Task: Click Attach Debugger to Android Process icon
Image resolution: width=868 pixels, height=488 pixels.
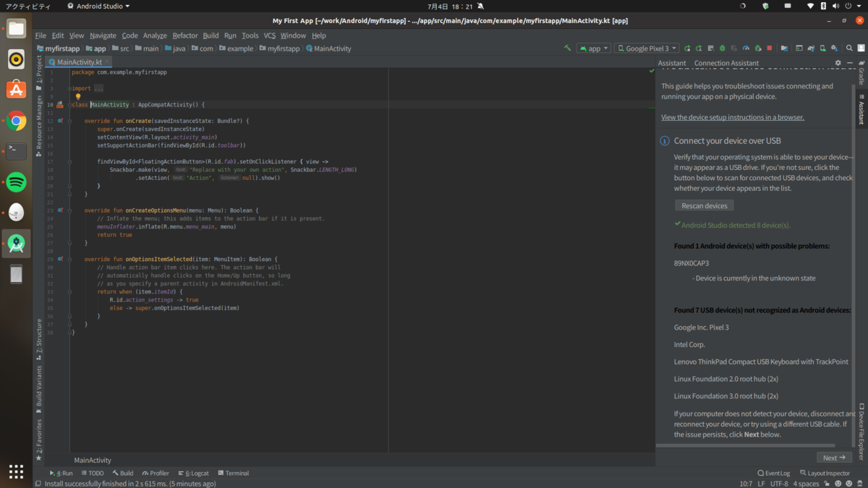Action: point(758,48)
